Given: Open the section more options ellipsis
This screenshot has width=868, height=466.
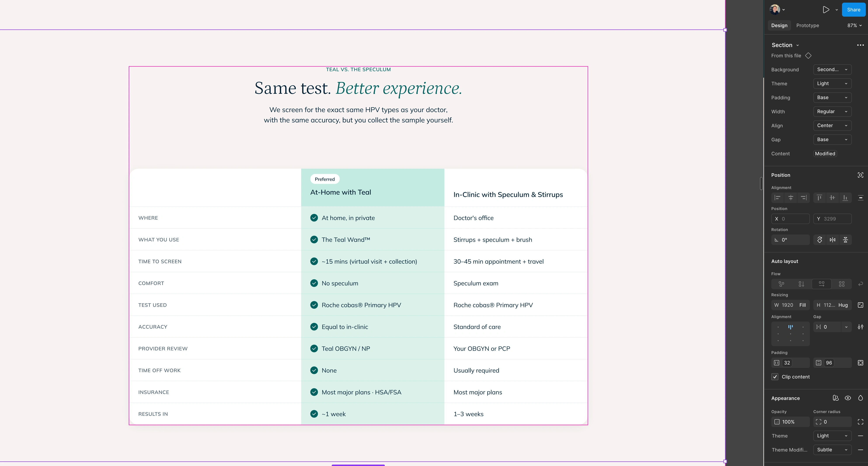Looking at the screenshot, I should (x=860, y=45).
